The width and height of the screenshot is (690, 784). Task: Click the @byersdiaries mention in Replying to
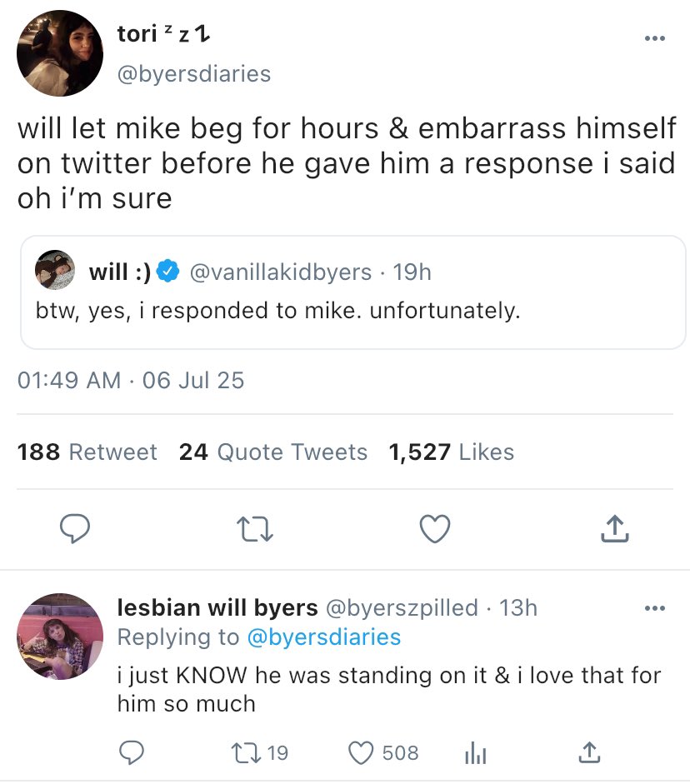(324, 637)
